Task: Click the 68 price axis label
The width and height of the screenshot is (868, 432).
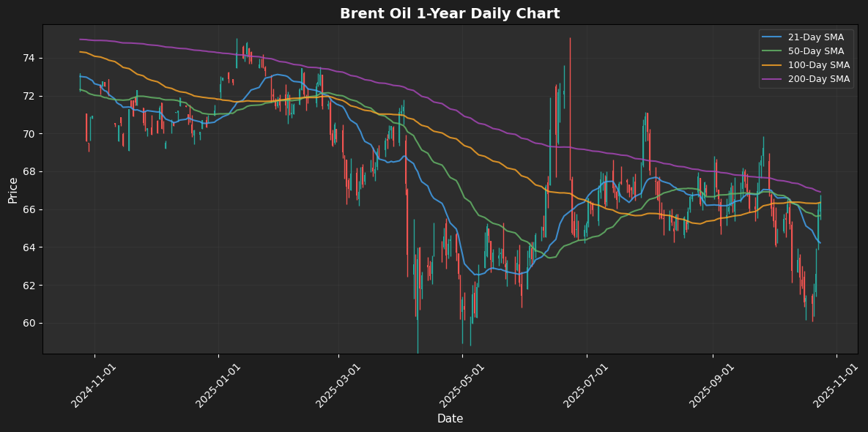Action: click(31, 172)
